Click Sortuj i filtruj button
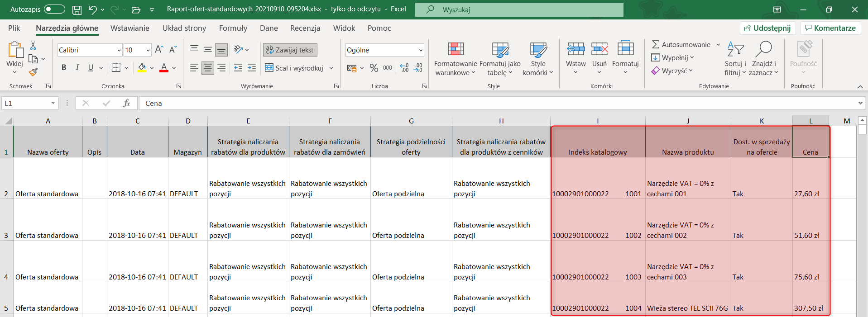Image resolution: width=868 pixels, height=317 pixels. pyautogui.click(x=735, y=59)
